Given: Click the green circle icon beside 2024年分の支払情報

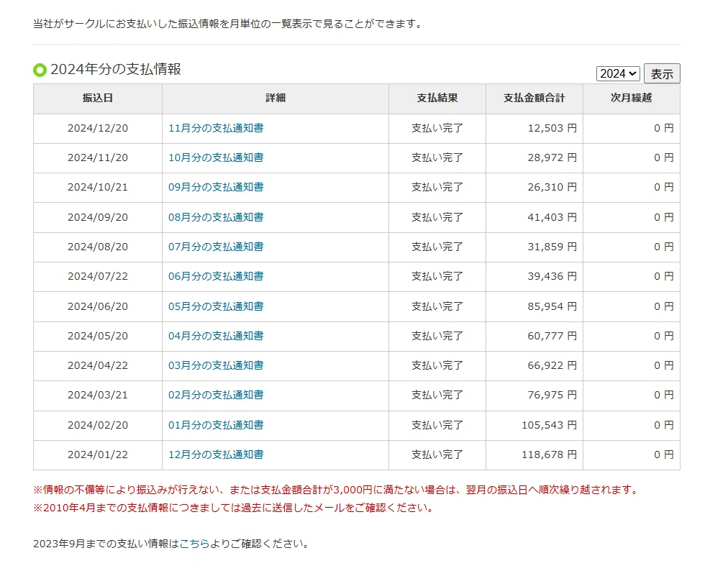Looking at the screenshot, I should coord(40,70).
